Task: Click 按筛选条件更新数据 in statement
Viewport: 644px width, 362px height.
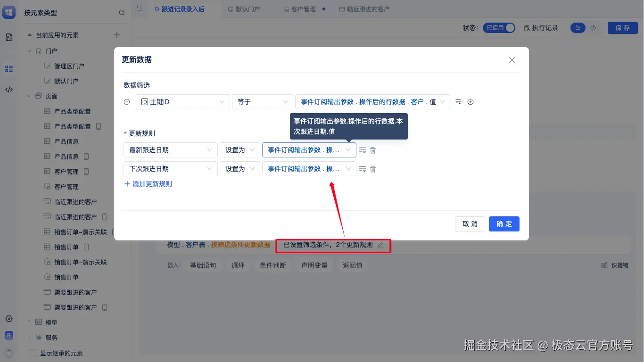Action: click(240, 245)
